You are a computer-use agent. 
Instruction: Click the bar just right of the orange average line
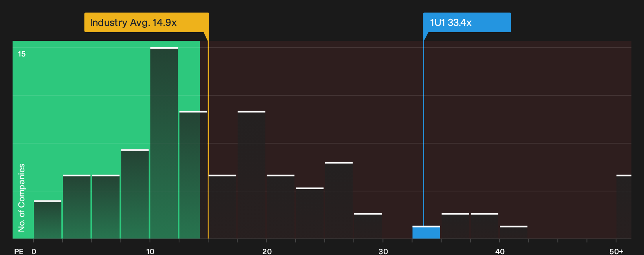click(222, 207)
